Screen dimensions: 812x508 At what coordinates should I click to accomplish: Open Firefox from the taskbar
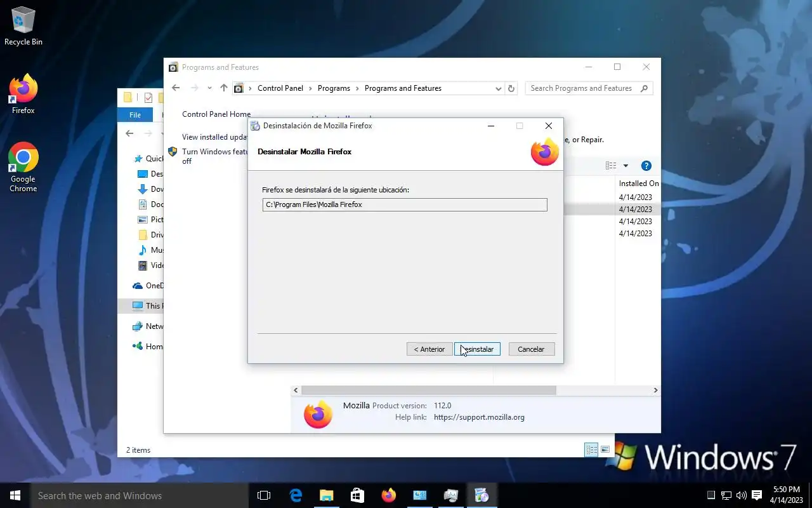click(388, 495)
